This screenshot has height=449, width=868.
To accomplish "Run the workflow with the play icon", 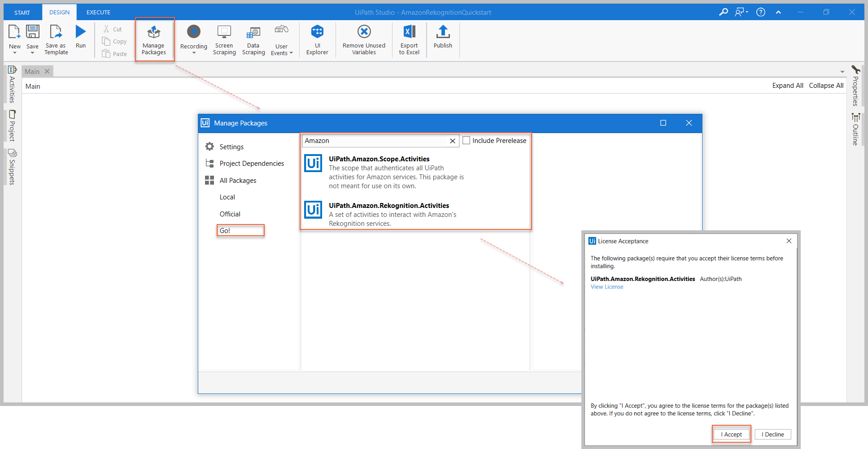I will (x=81, y=32).
